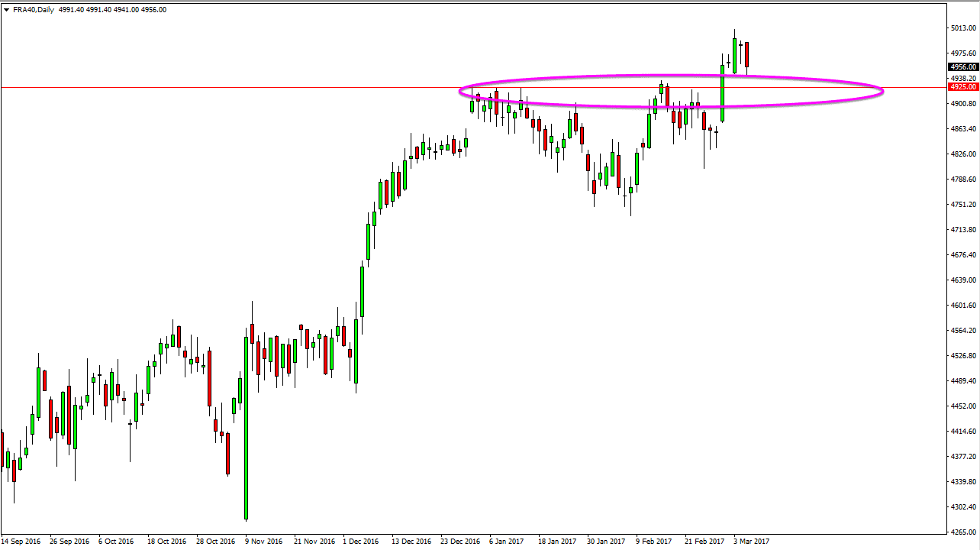Click the 3 Mar 2017 date label
This screenshot has height=550, width=980.
click(x=751, y=542)
